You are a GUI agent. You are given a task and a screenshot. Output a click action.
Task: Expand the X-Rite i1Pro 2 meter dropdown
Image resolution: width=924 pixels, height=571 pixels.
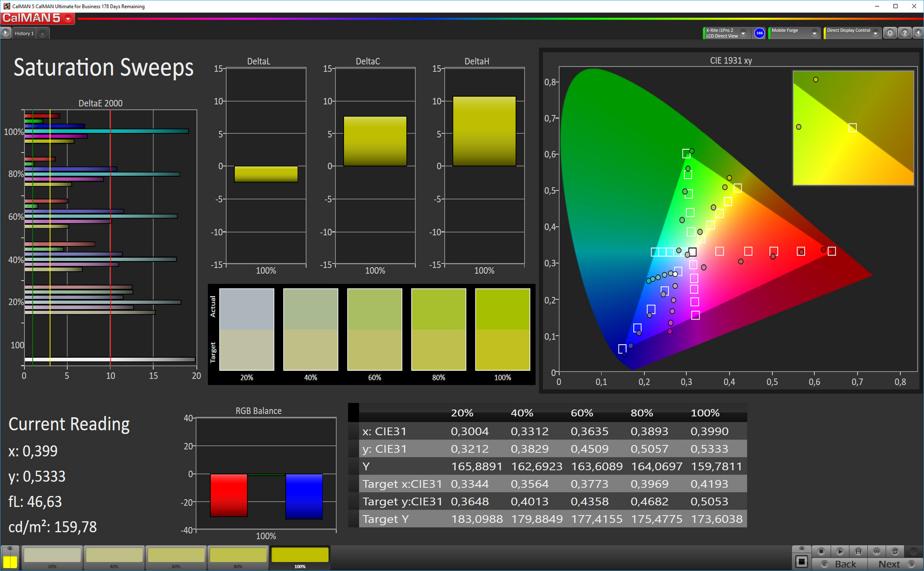(x=744, y=33)
